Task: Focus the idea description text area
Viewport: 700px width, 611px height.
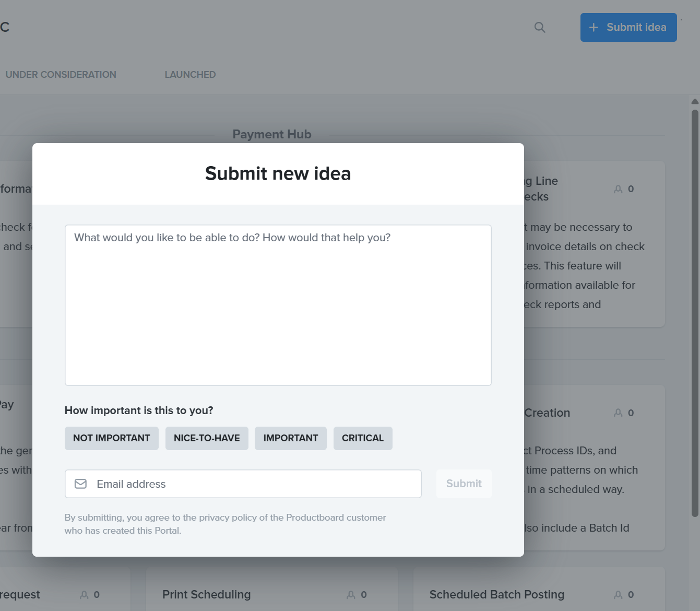Action: click(x=278, y=305)
